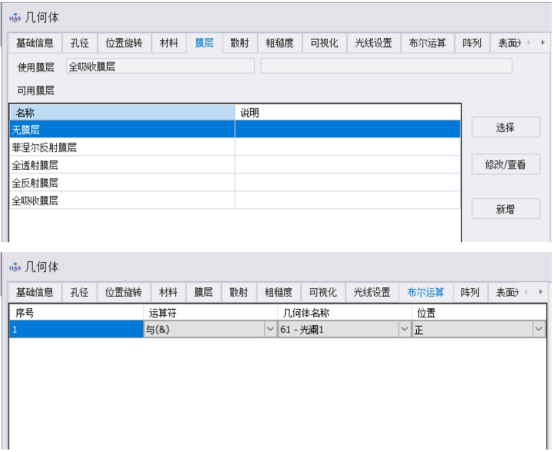Screen dimensions: 553x452
Task: Click the OAS logo icon in upper dialog
Action: (15, 17)
